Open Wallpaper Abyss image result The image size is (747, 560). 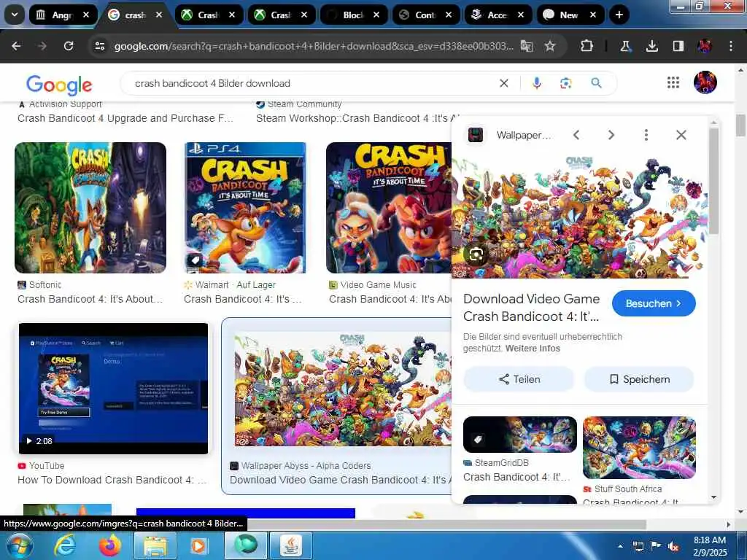(343, 389)
